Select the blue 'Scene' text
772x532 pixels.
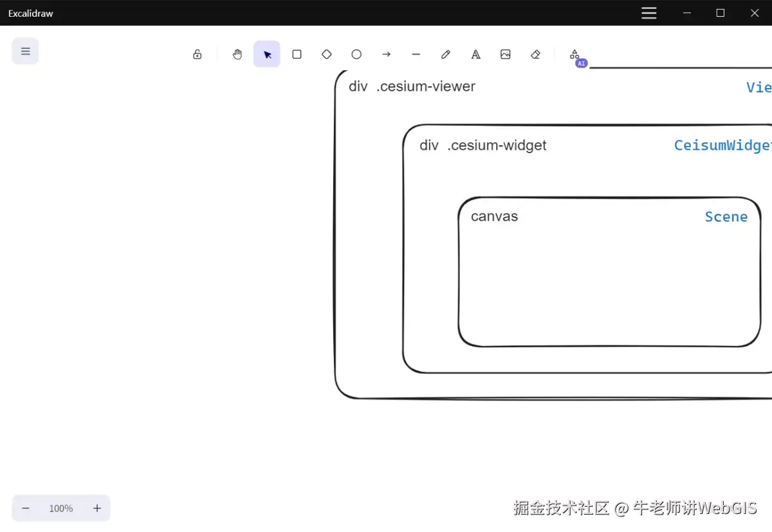726,217
